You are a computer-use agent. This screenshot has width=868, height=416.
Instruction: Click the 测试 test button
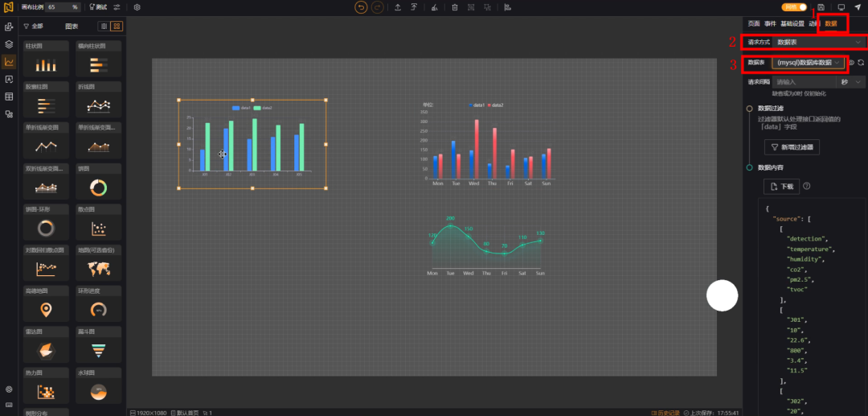97,7
